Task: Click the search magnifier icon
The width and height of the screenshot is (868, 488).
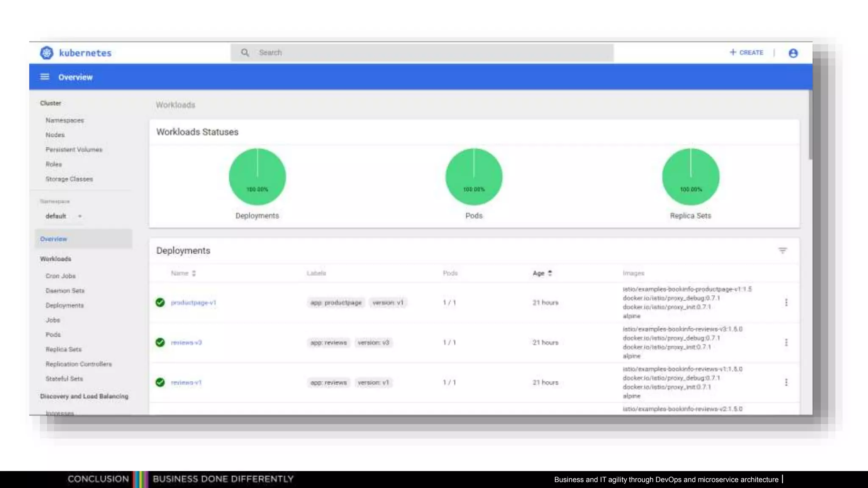Action: [245, 53]
